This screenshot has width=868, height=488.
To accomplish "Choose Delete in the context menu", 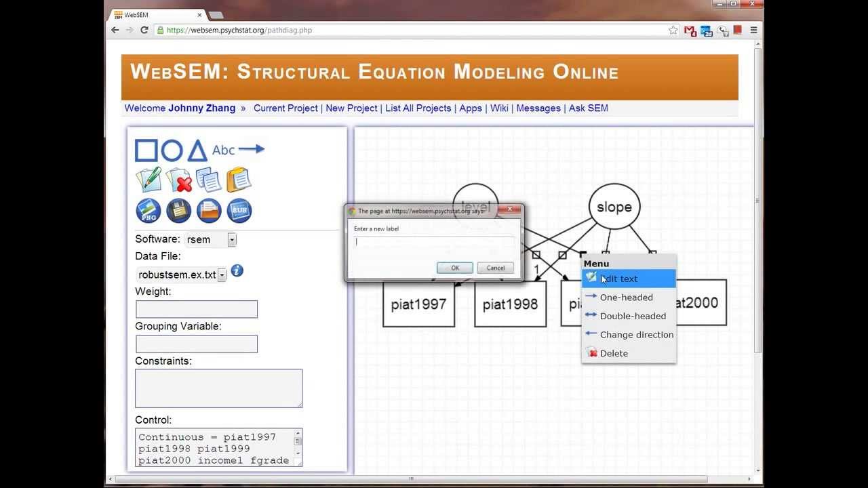I will pyautogui.click(x=629, y=353).
